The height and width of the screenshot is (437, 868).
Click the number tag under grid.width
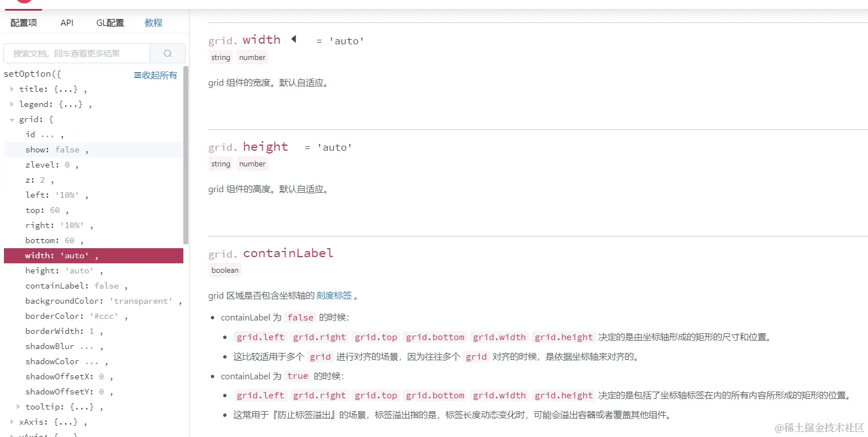click(x=252, y=57)
